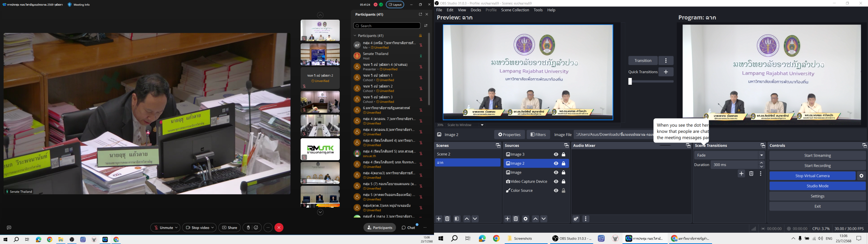This screenshot has height=244, width=868.
Task: Unlock the Image 2 source
Action: pos(564,164)
